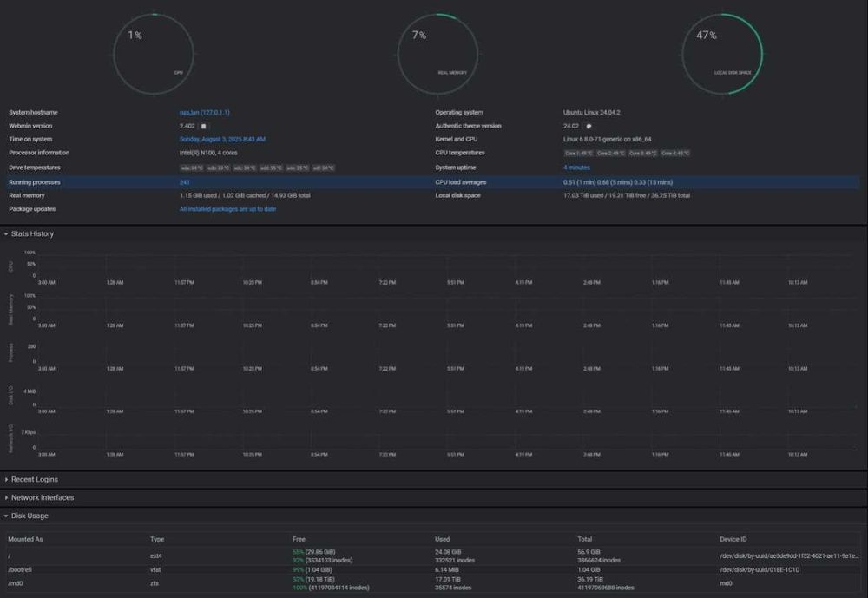
Task: Click the ext4 filesystem type cell
Action: [156, 556]
